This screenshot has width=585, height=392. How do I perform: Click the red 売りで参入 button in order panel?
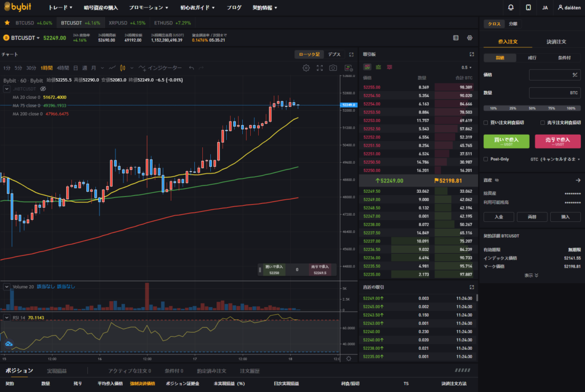tap(558, 142)
